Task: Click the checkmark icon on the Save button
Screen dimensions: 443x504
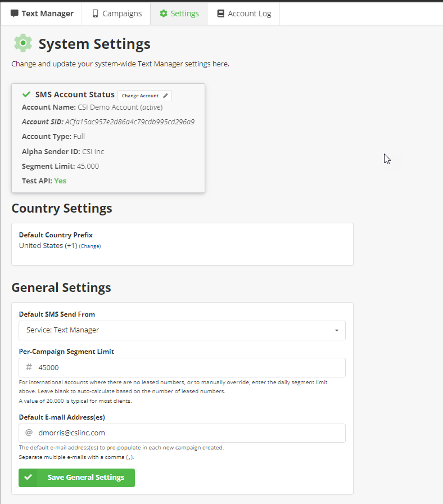Action: pos(28,478)
